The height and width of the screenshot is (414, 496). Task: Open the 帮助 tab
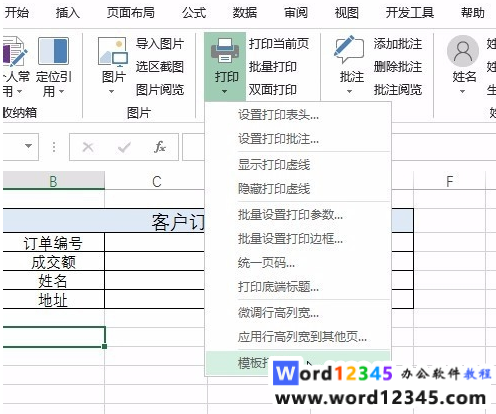click(x=473, y=13)
